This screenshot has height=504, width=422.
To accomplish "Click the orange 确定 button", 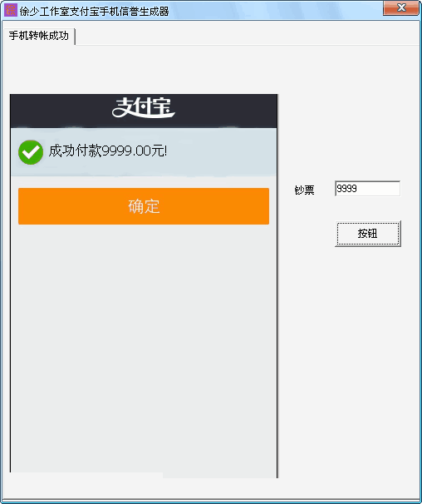I will coord(144,206).
